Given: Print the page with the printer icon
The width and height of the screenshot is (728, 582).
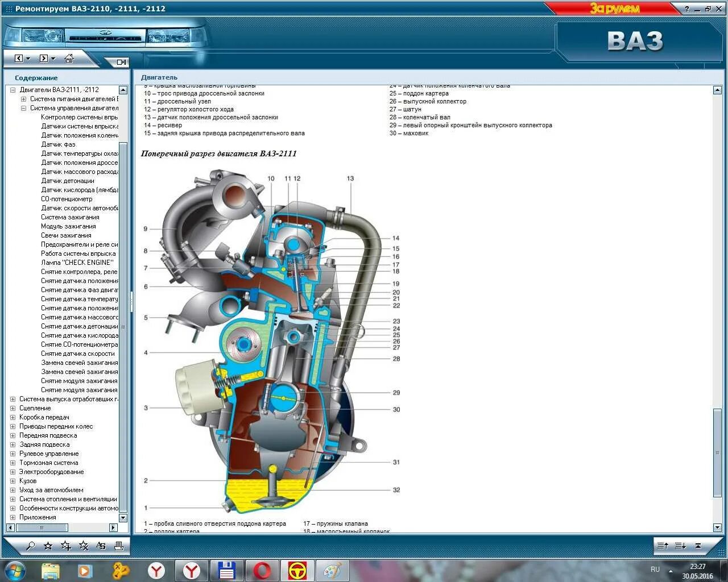Looking at the screenshot, I should click(x=118, y=546).
